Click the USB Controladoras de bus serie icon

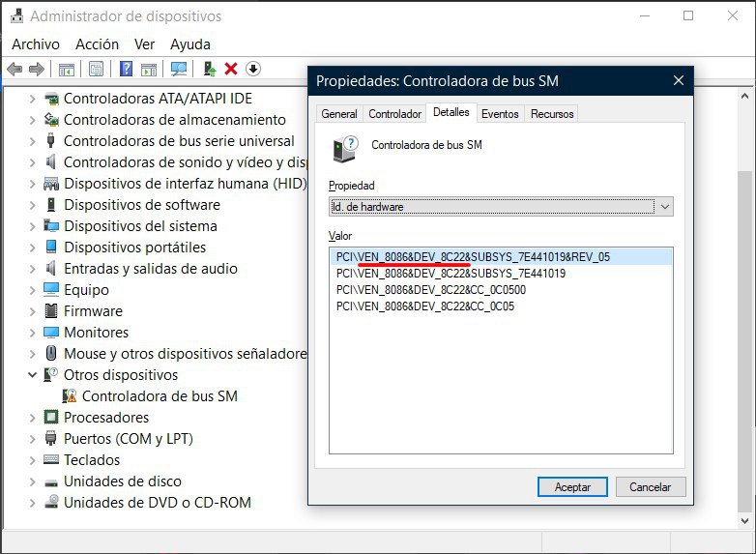click(50, 141)
